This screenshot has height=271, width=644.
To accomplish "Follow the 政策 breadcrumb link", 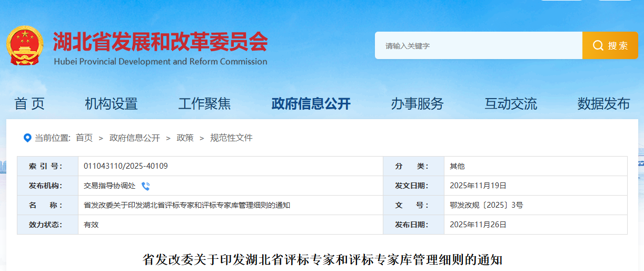I will pyautogui.click(x=185, y=138).
